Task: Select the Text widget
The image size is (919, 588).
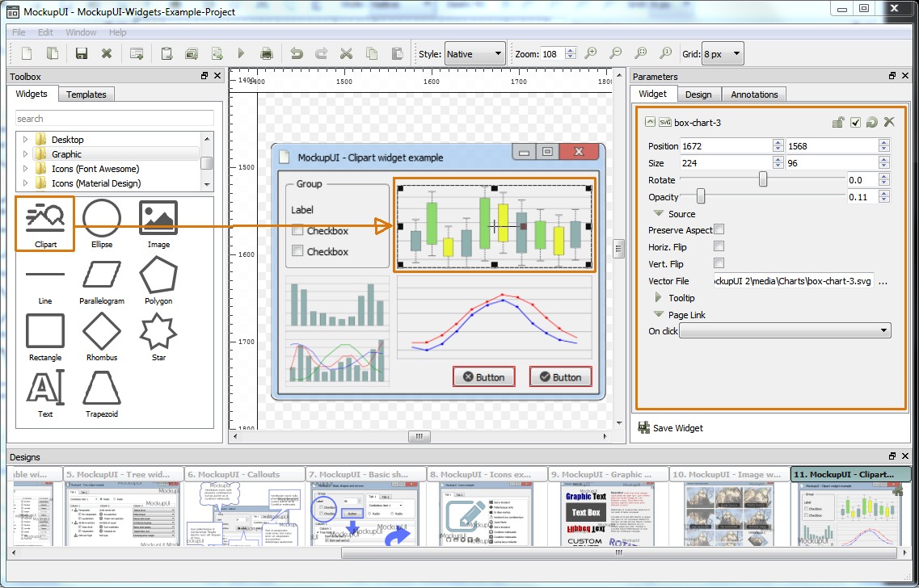Action: (45, 393)
